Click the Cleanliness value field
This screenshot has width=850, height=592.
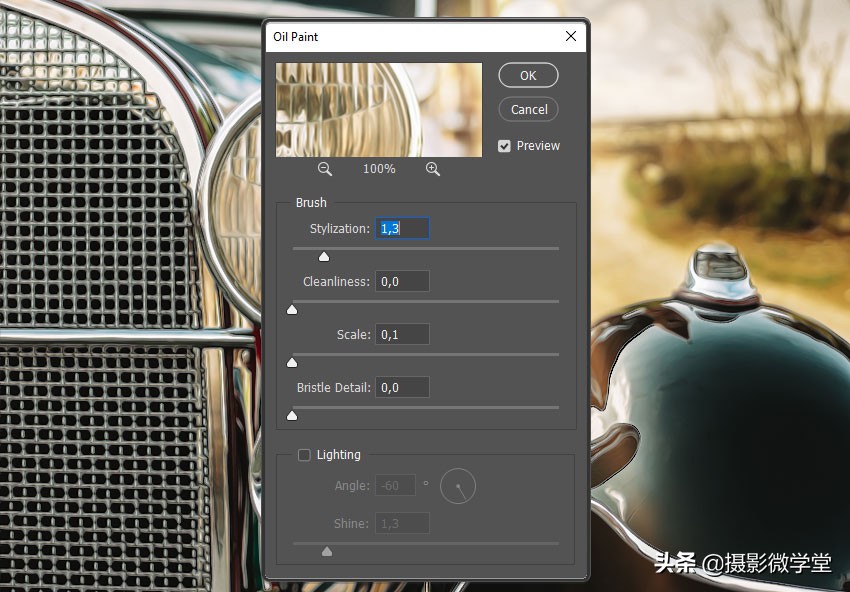pyautogui.click(x=402, y=281)
